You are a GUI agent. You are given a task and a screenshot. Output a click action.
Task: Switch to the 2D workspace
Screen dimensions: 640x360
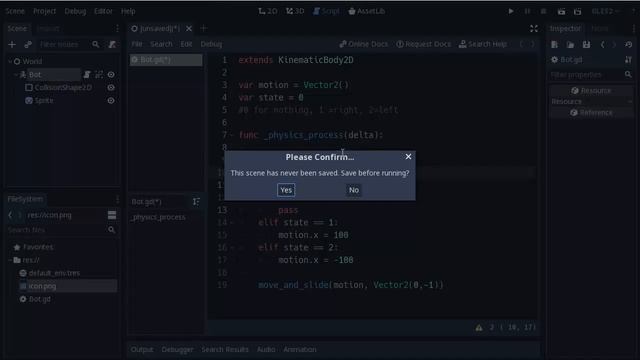268,11
